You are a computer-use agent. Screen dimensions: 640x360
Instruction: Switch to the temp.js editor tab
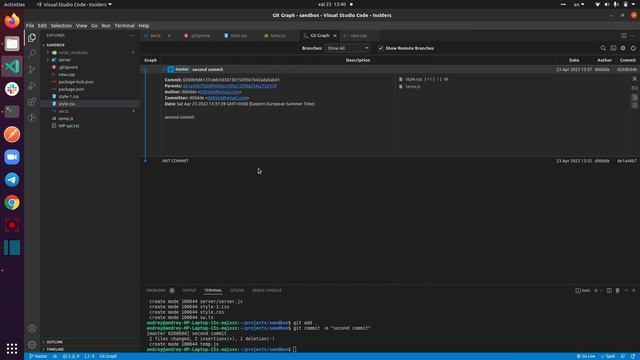278,36
